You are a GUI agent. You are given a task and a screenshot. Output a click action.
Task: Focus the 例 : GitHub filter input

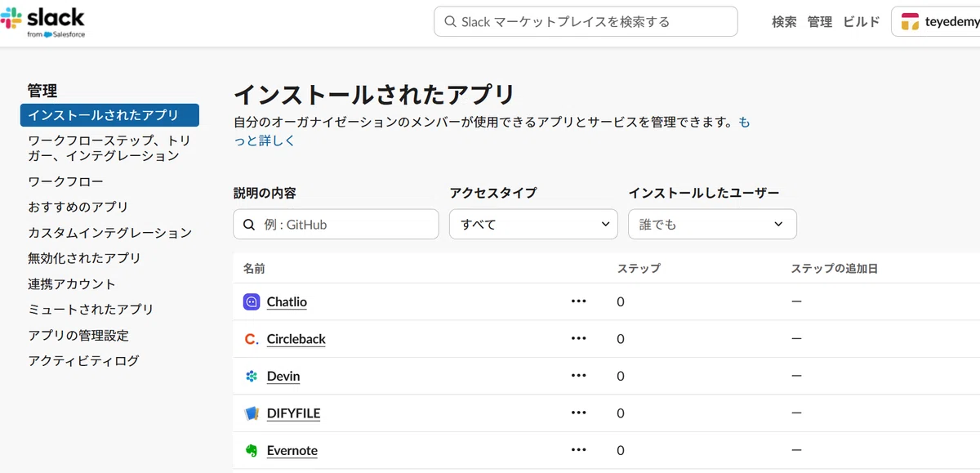click(336, 224)
